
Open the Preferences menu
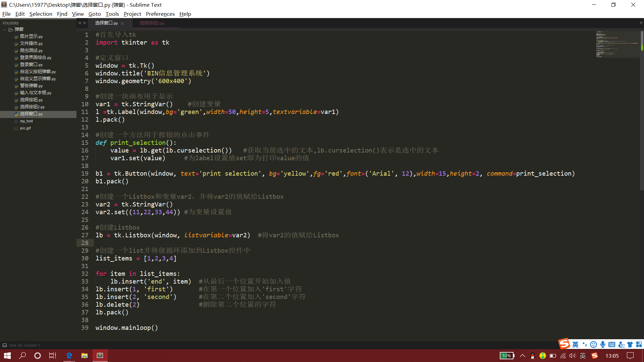(160, 14)
